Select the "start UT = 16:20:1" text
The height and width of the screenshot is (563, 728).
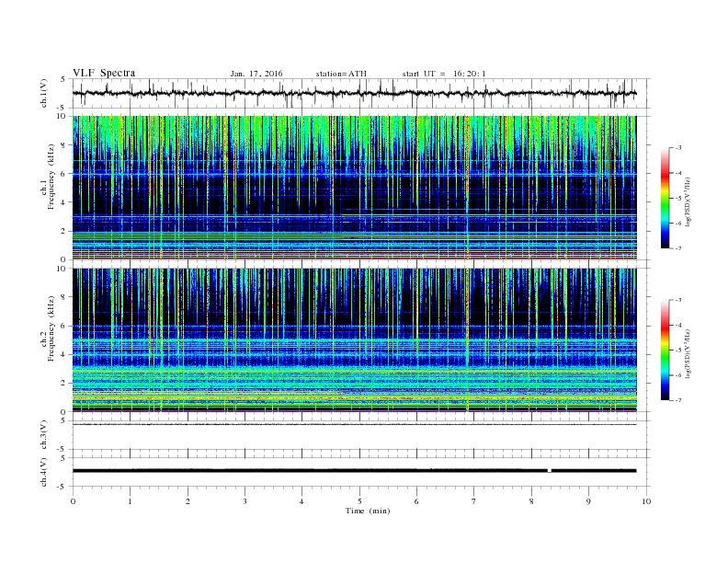point(444,74)
